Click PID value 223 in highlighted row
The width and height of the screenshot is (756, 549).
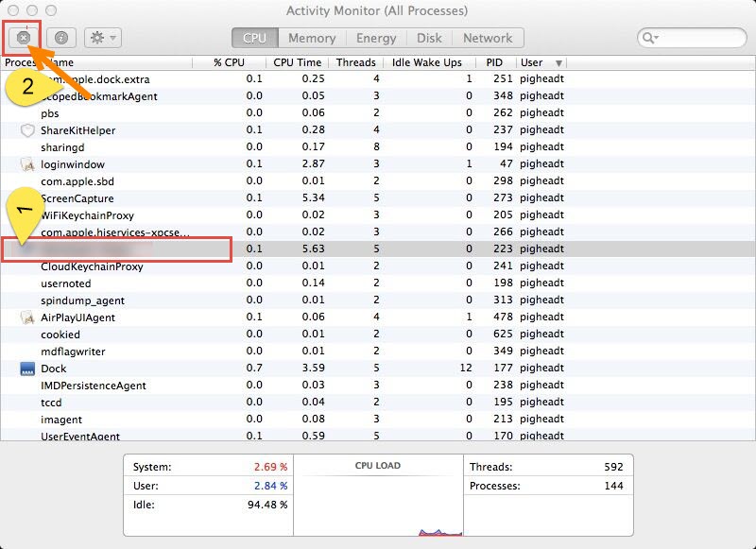pos(503,249)
